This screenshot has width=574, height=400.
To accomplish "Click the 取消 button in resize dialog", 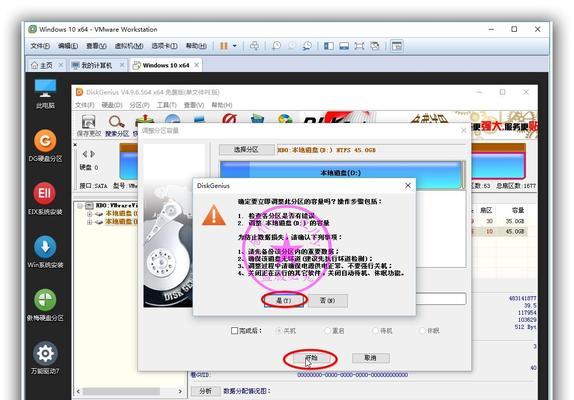I will point(370,358).
